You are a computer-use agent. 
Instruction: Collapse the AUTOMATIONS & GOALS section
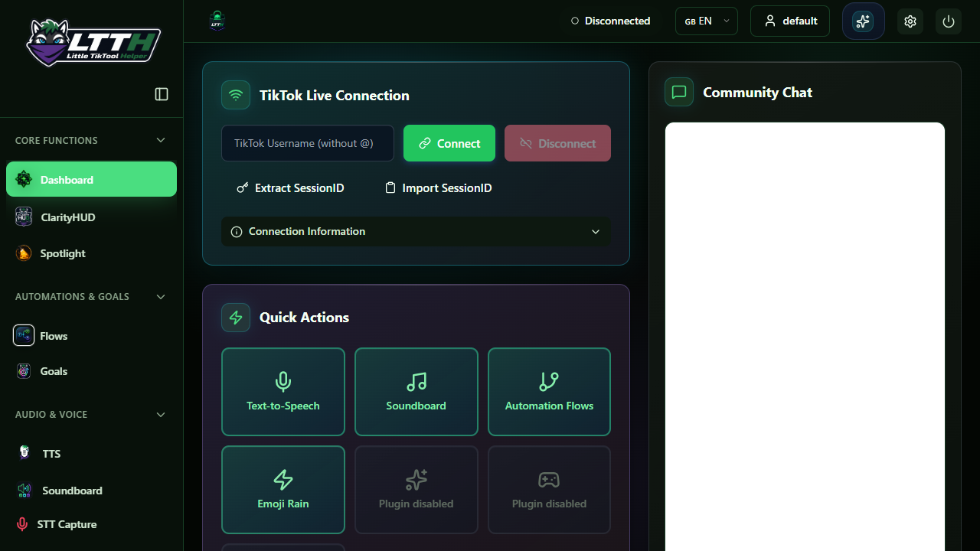pos(161,296)
